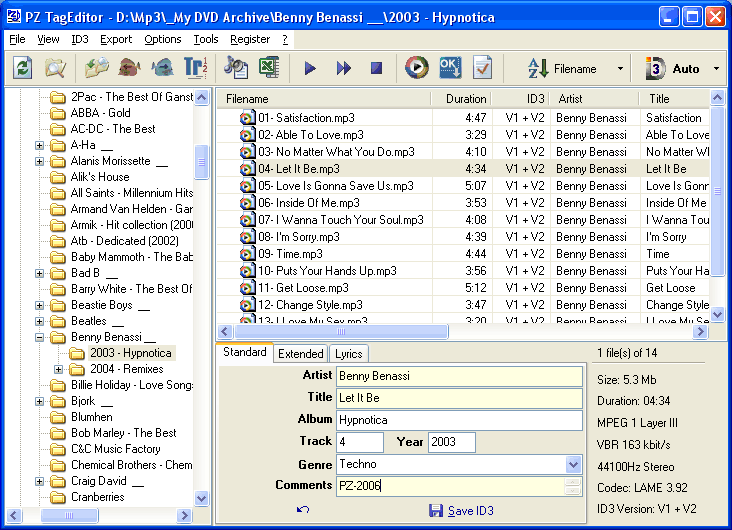The width and height of the screenshot is (732, 530).
Task: Click the track numbering 'Tr' icon
Action: 196,68
